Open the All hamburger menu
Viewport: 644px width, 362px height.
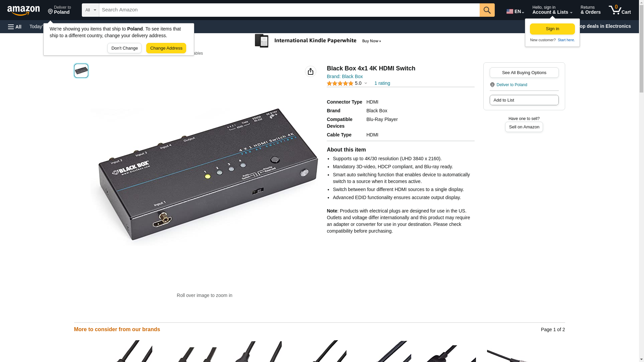[15, 26]
